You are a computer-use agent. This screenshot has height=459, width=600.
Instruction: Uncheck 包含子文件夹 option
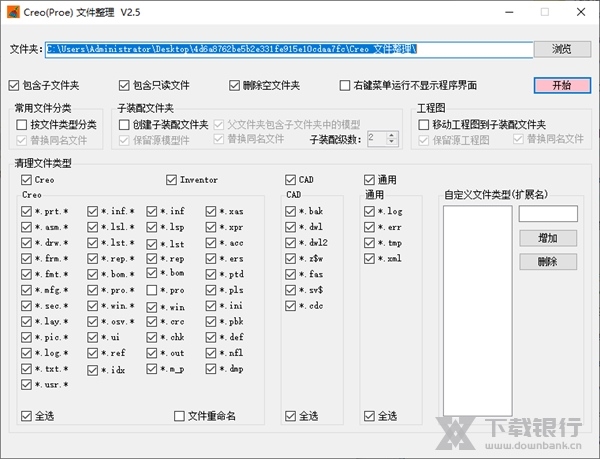14,85
